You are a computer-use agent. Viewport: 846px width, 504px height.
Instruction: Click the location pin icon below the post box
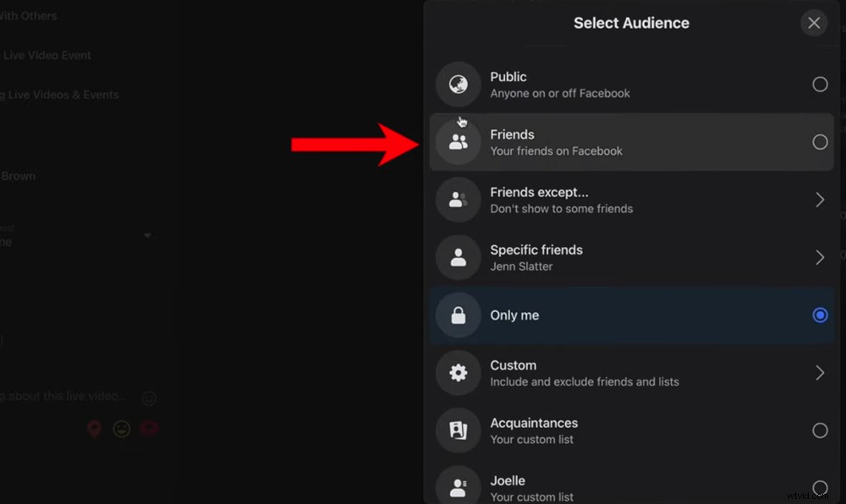94,429
